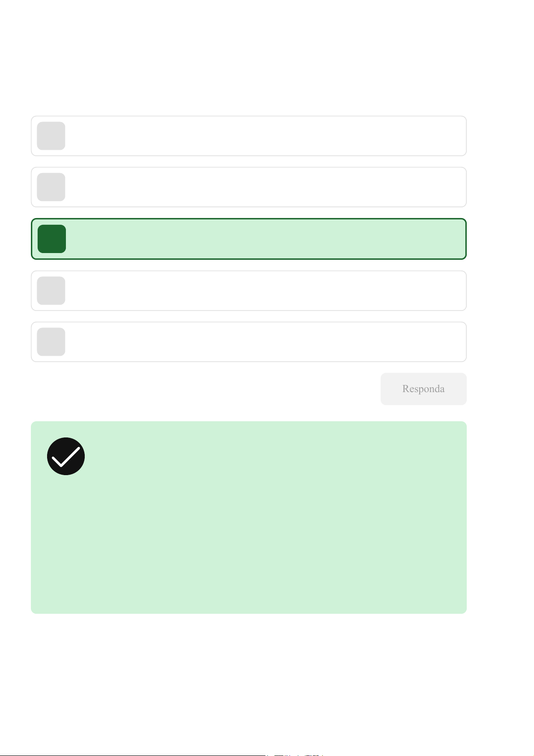The height and width of the screenshot is (756, 534).
Task: Click the black circular checkmark icon
Action: click(66, 456)
